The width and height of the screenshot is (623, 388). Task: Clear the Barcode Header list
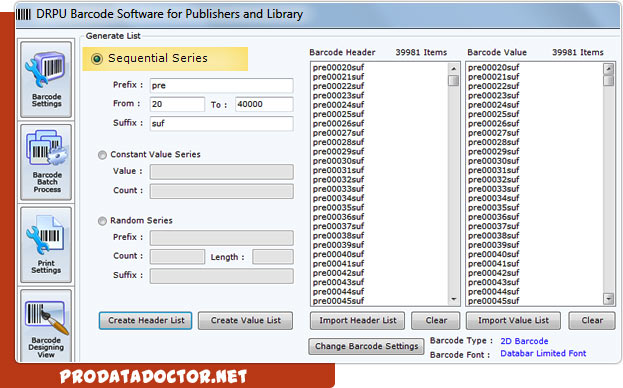[x=436, y=320]
